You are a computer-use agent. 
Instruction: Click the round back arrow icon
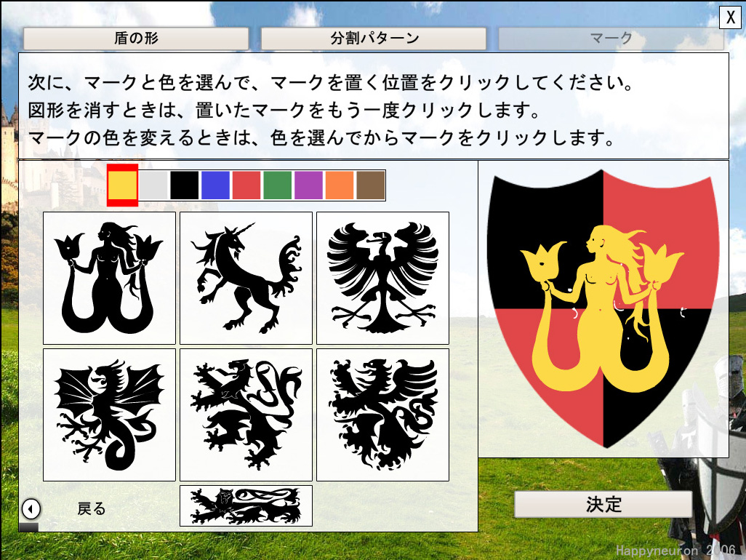[32, 508]
